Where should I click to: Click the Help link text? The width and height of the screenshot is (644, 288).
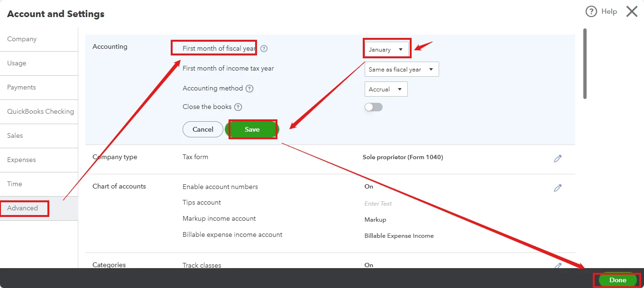point(609,11)
